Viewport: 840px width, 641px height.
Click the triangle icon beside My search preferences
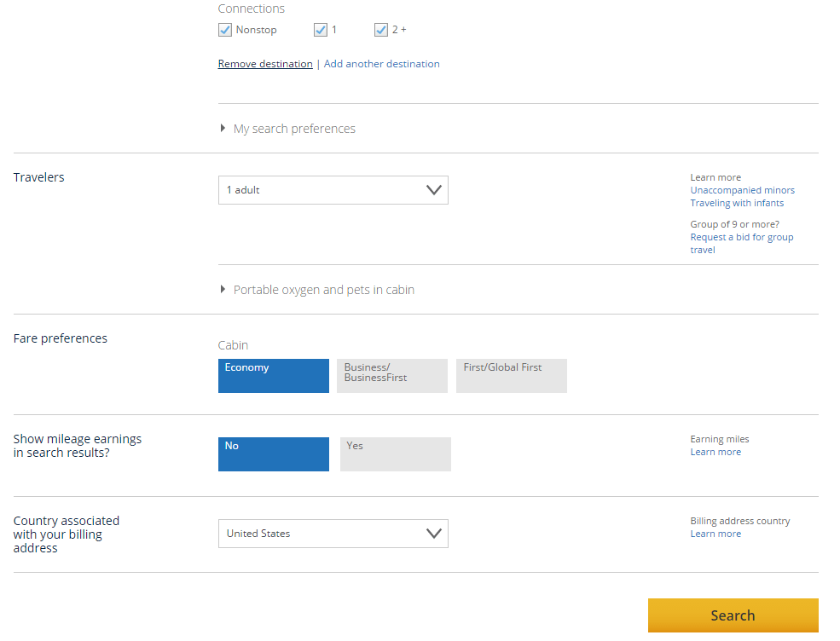click(x=223, y=129)
